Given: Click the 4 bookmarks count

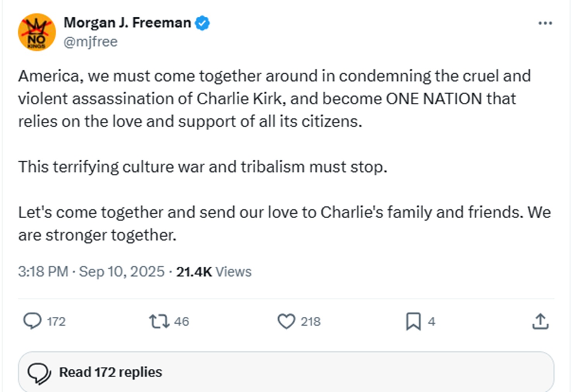Looking at the screenshot, I should [431, 321].
